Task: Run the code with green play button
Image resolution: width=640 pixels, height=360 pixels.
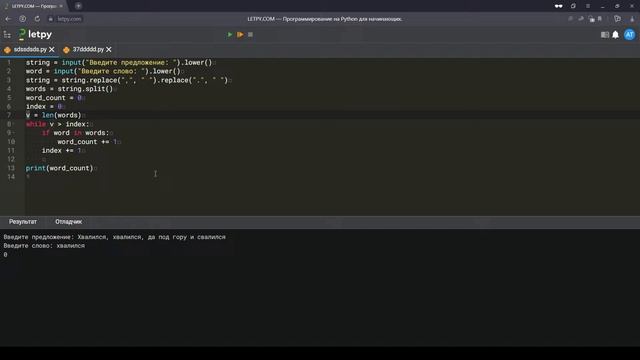Action: pyautogui.click(x=230, y=35)
